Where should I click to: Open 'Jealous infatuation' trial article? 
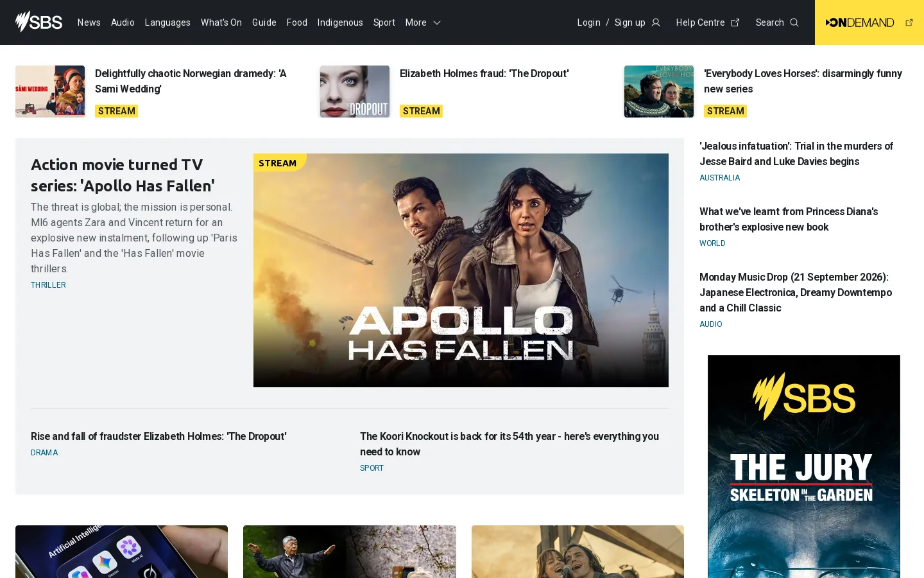pos(796,153)
